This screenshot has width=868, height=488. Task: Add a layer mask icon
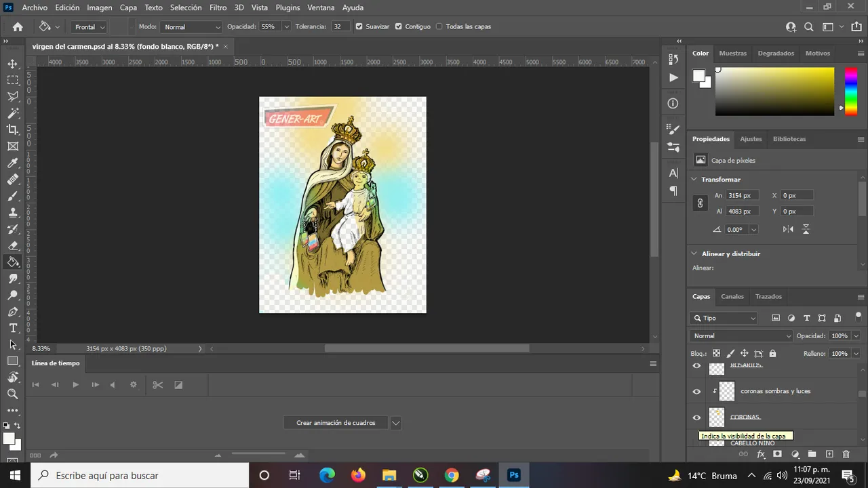click(x=777, y=454)
